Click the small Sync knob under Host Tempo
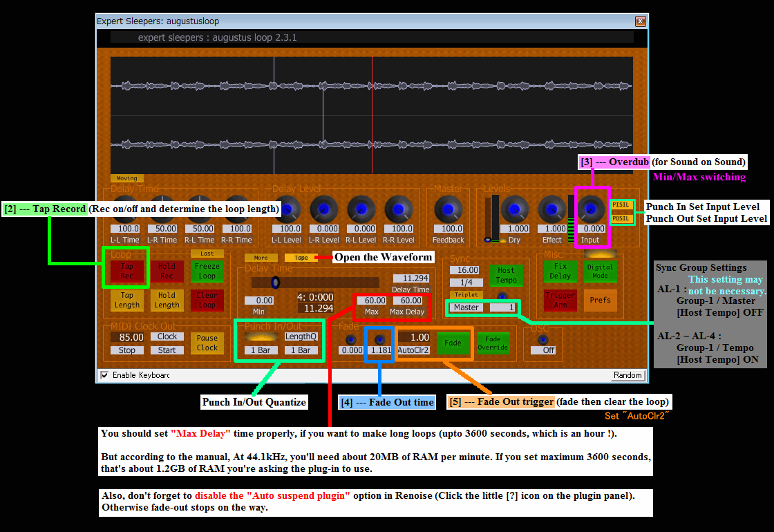774x532 pixels. click(502, 297)
